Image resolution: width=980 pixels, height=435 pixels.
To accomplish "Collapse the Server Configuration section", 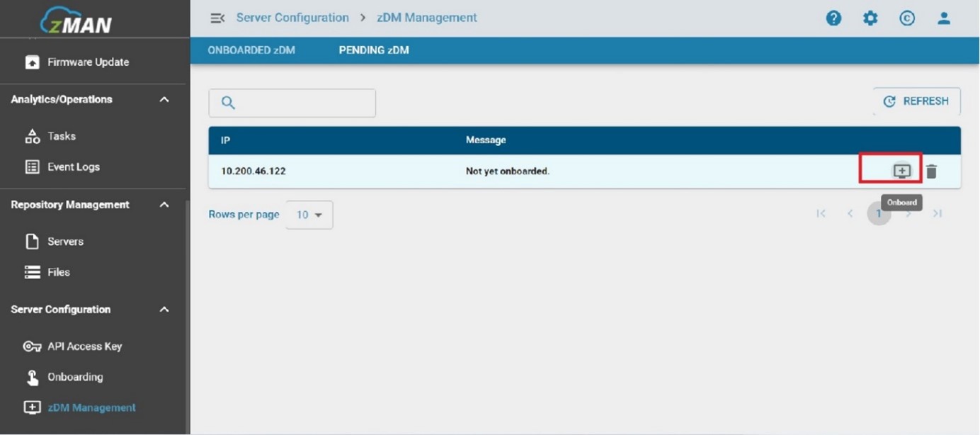I will click(x=164, y=310).
